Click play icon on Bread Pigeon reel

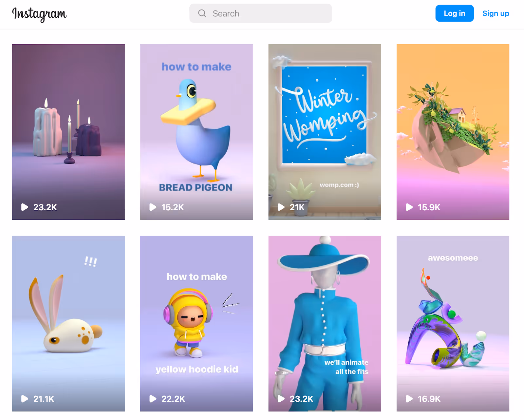pos(153,207)
